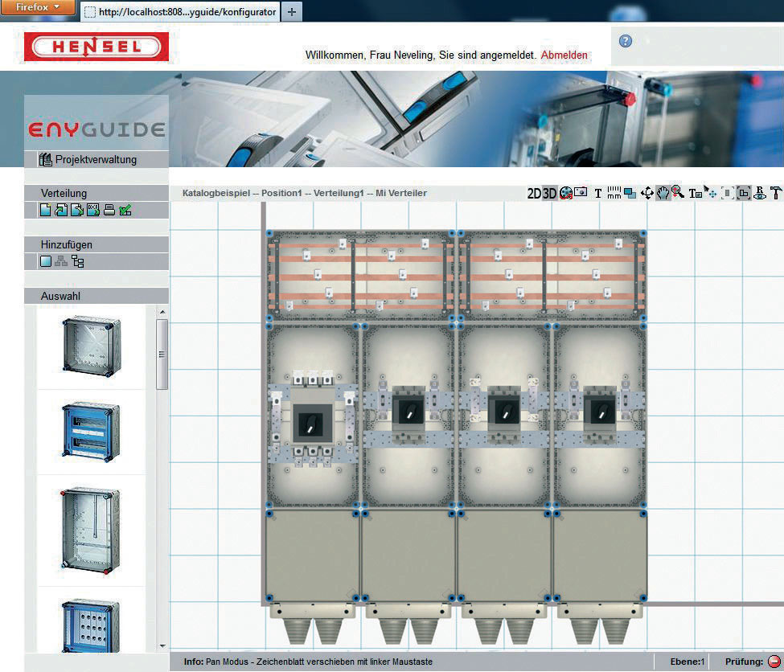Click the DXF export icon
The height and width of the screenshot is (672, 784).
point(92,211)
